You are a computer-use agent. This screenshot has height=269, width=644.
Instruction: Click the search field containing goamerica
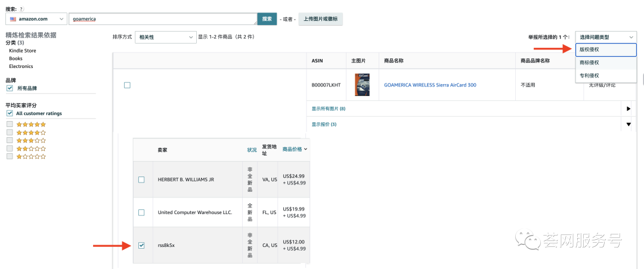coord(163,19)
